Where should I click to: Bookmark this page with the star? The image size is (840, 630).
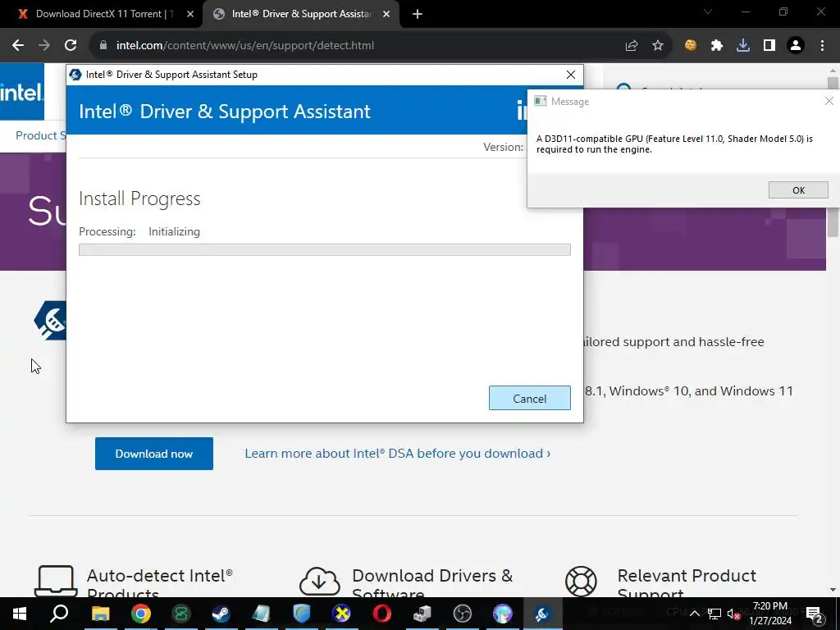(658, 46)
